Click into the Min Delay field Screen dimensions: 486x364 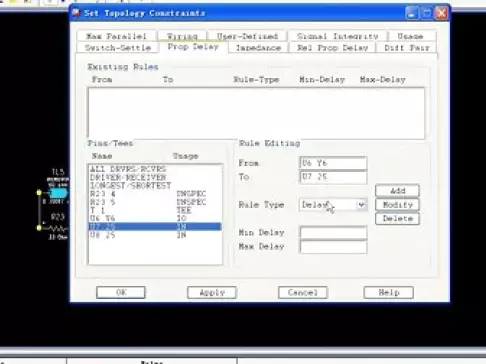point(333,233)
